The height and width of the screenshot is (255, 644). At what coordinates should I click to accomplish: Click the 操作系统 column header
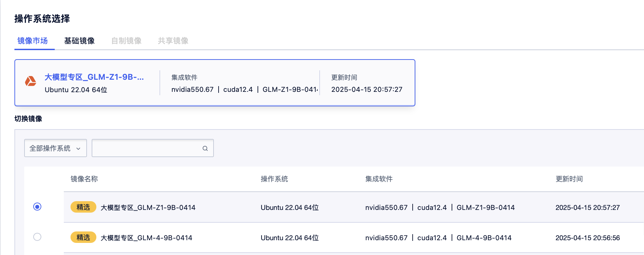coord(274,179)
